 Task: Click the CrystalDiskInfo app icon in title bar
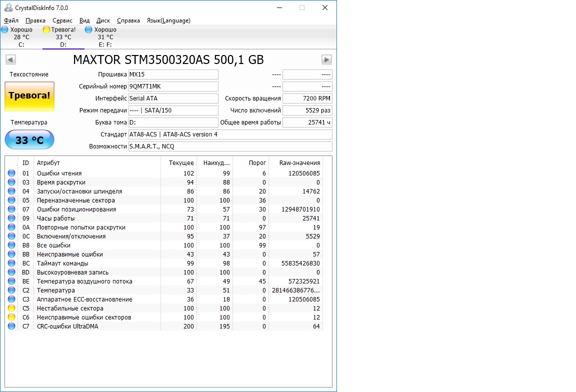[8, 7]
